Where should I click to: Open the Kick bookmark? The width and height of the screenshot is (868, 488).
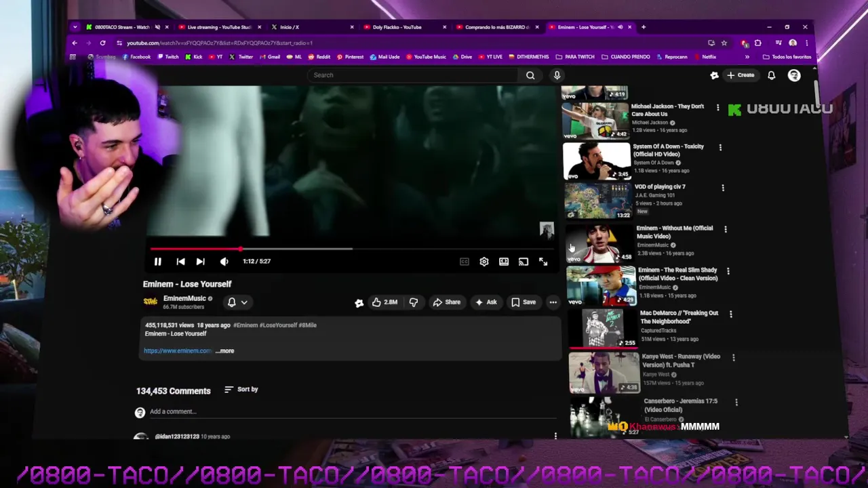tap(193, 57)
